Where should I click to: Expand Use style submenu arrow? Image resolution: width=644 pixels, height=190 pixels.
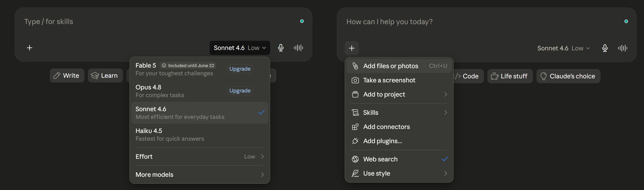[445, 173]
